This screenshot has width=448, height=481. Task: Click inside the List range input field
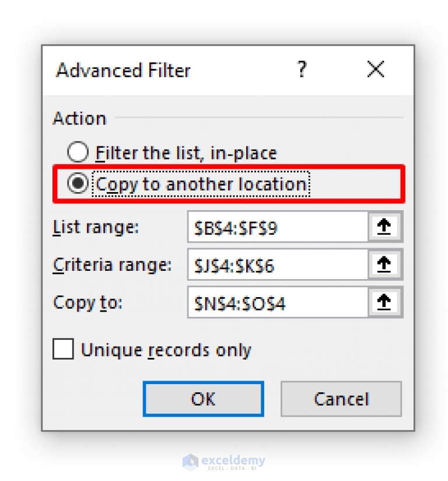(292, 226)
